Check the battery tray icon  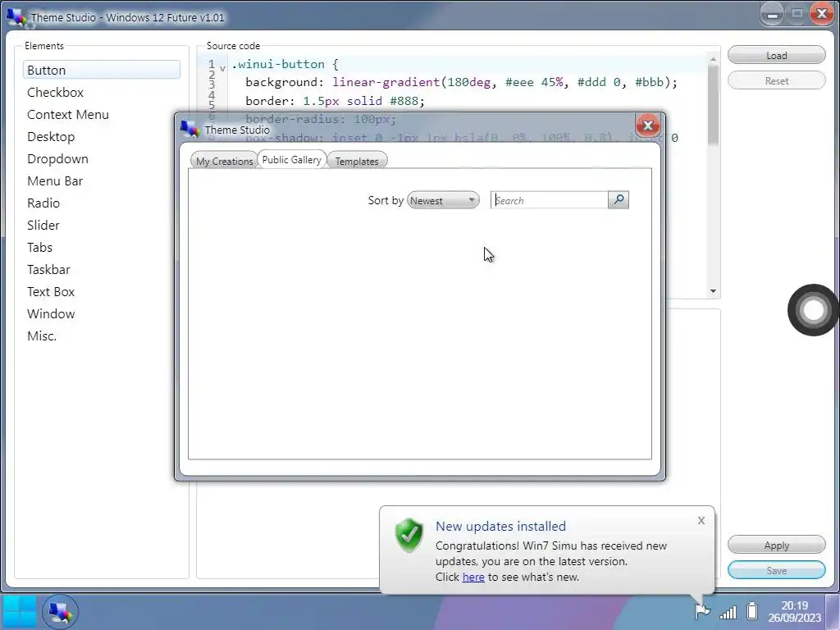[x=752, y=610]
